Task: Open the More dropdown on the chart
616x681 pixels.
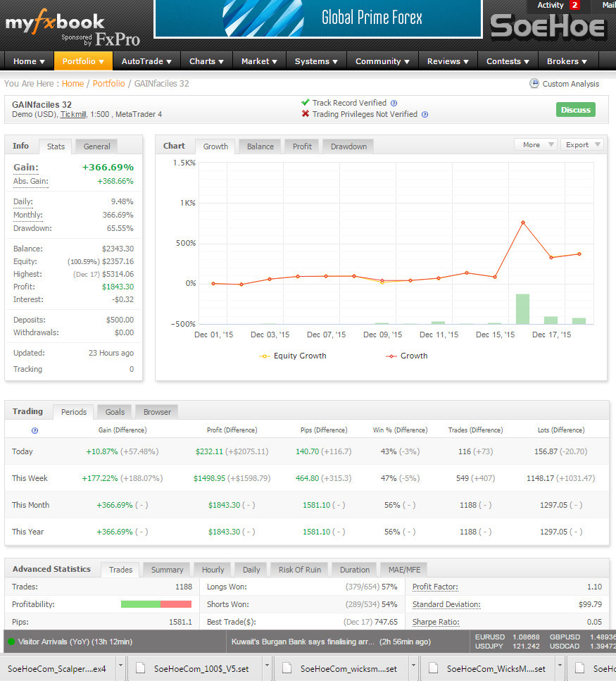Action: point(535,144)
